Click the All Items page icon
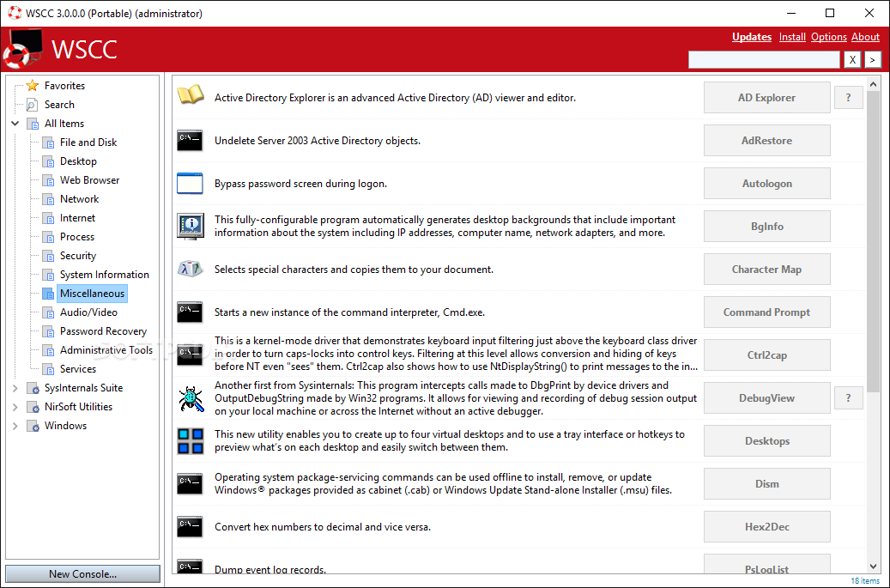The image size is (890, 588). click(33, 124)
